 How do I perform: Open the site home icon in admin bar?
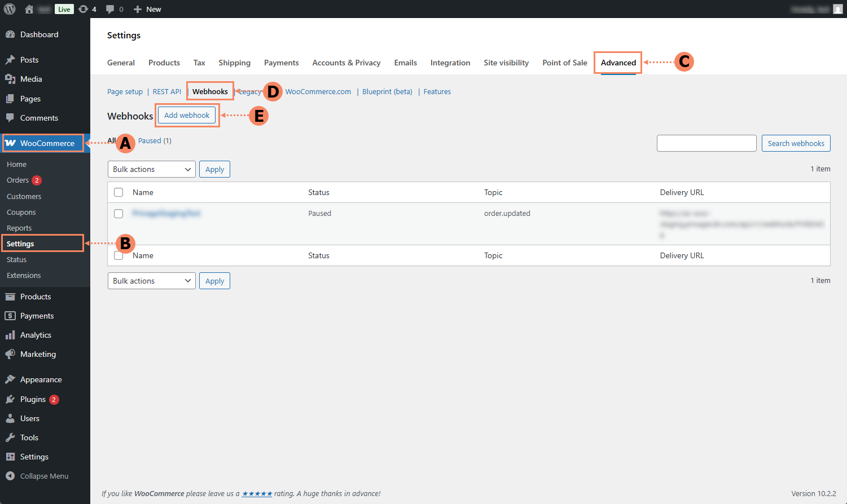(x=29, y=9)
